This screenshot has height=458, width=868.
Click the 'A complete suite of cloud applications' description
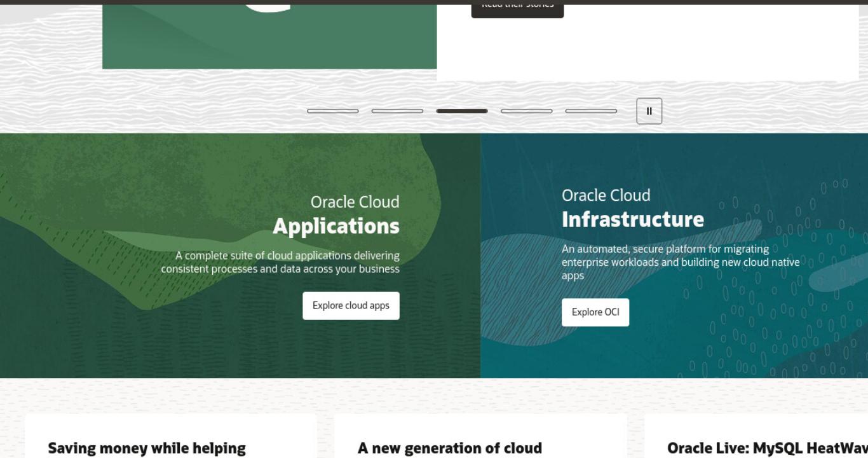[280, 262]
